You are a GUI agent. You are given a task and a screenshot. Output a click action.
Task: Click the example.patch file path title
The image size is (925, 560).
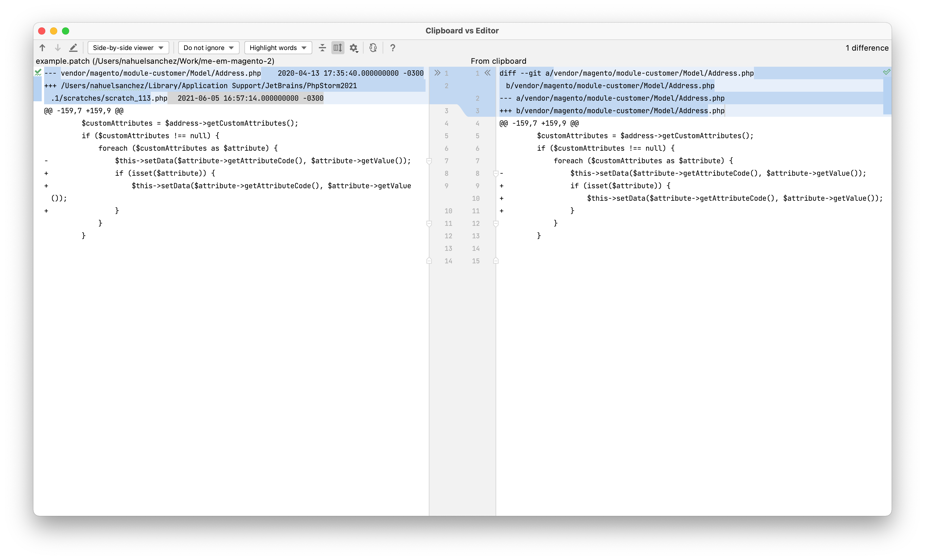pos(155,61)
